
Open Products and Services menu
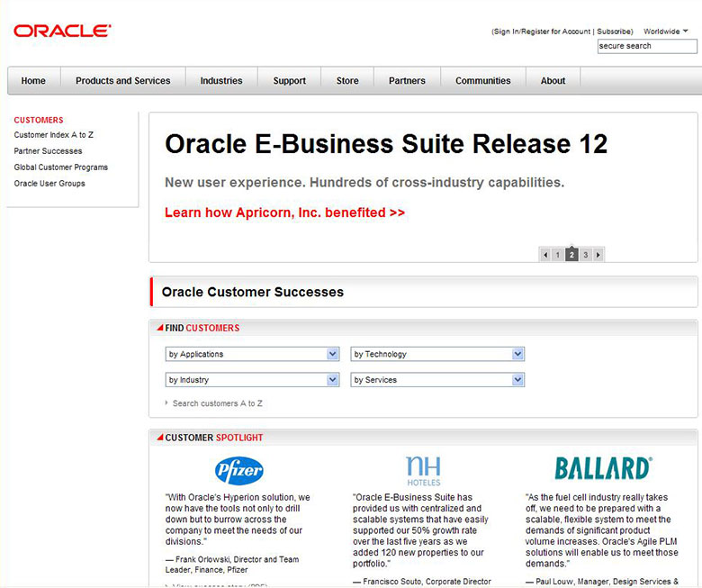point(122,81)
